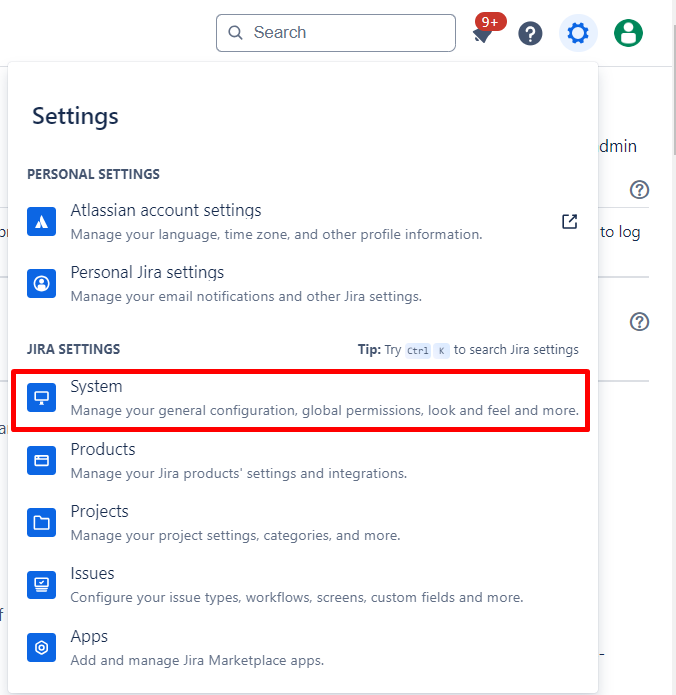Click the System monitor icon
Viewport: 676px width, 695px height.
[41, 398]
